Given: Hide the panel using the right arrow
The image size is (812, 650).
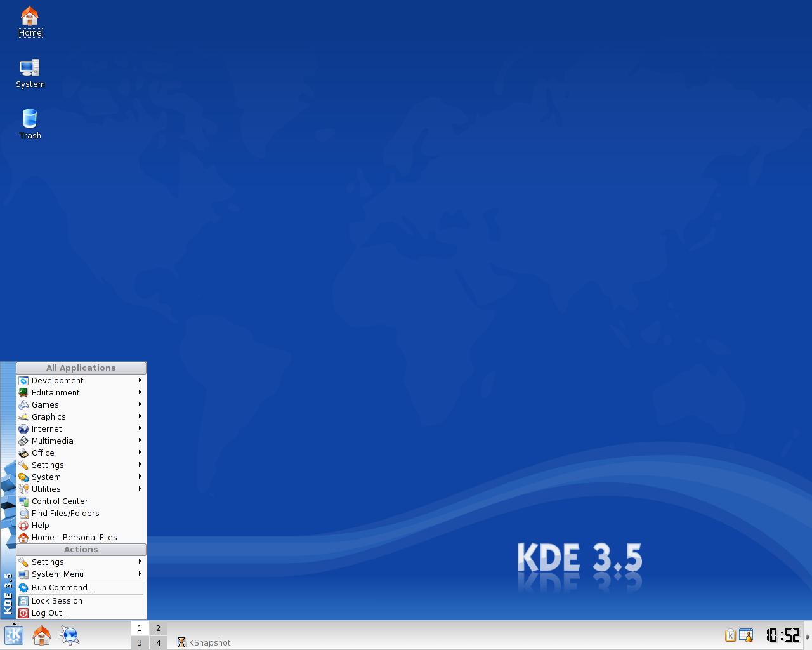Looking at the screenshot, I should click(x=808, y=636).
